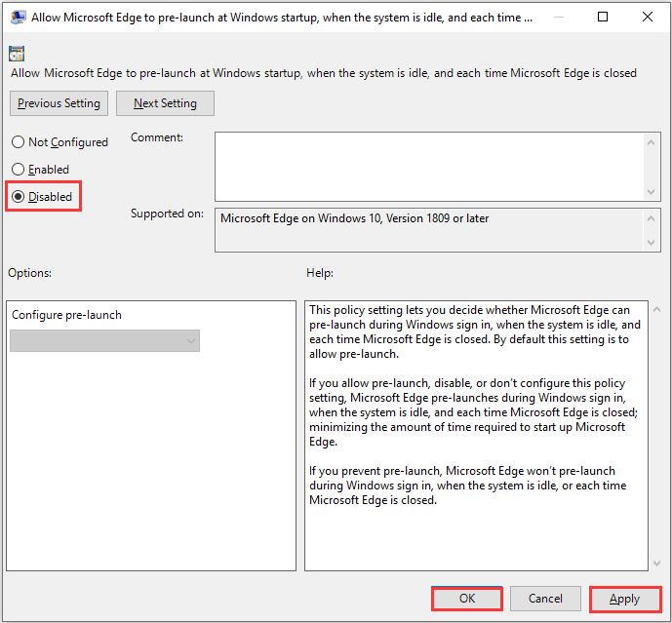Screen dimensions: 672x623
Task: Click the Comment box scroll down arrow
Action: (x=651, y=191)
